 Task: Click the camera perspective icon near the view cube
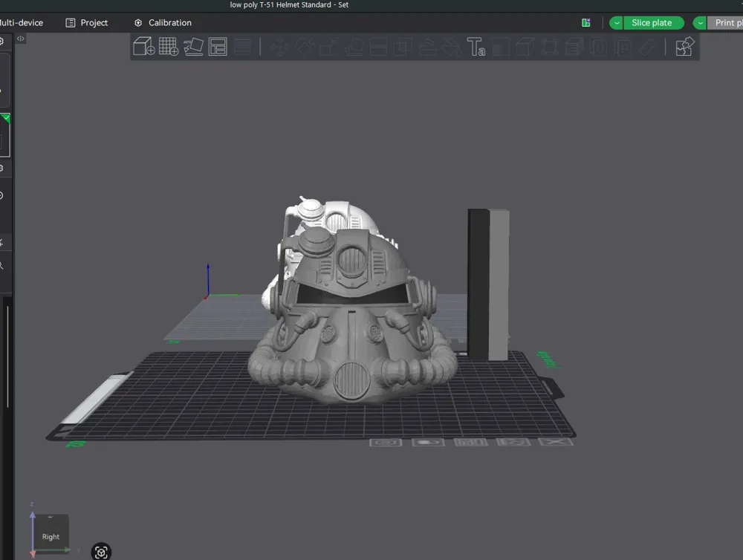101,552
